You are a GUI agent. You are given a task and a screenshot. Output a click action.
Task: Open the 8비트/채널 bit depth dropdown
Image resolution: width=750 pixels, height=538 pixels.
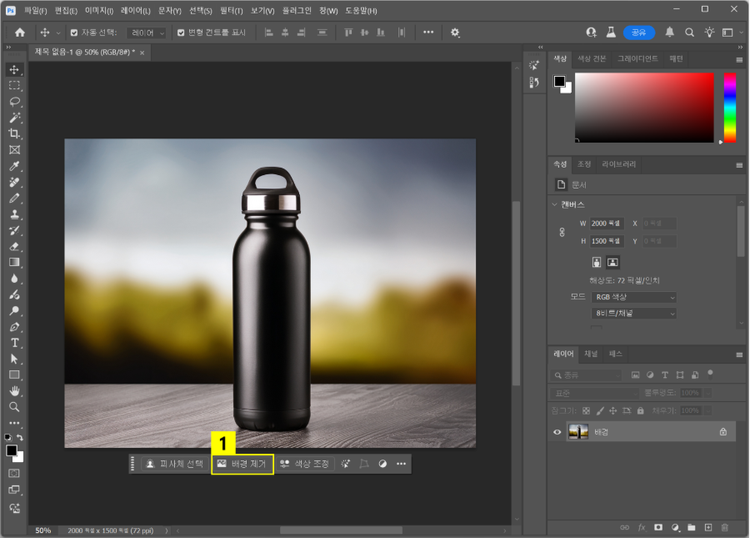pyautogui.click(x=632, y=313)
